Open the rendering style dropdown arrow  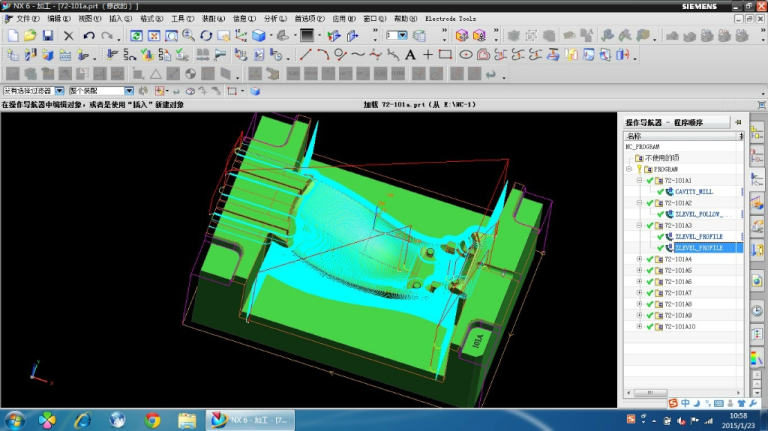pyautogui.click(x=271, y=36)
